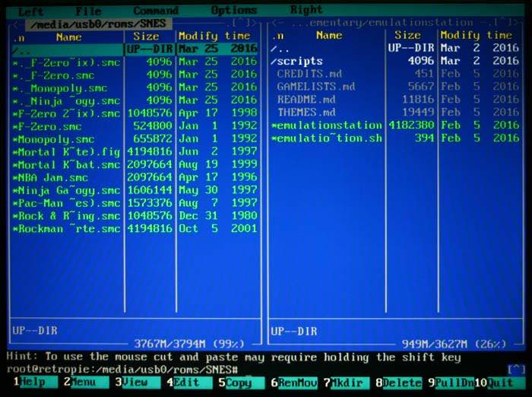Viewport: 532px width, 397px height.
Task: Select the up-directory row in left panel
Action: (x=135, y=49)
